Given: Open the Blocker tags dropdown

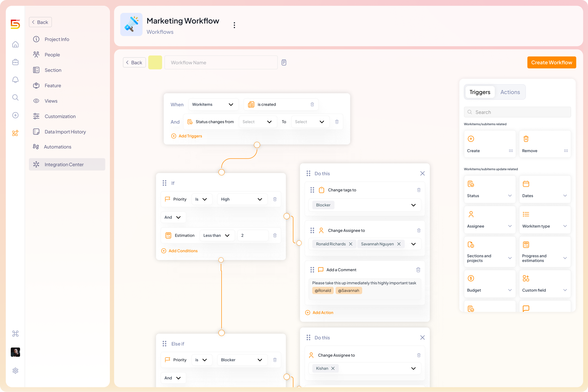Looking at the screenshot, I should (x=365, y=205).
